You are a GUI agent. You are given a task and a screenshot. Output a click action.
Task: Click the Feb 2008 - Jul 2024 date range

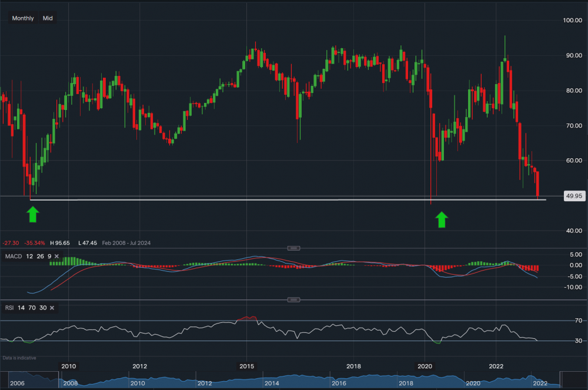[x=126, y=242]
